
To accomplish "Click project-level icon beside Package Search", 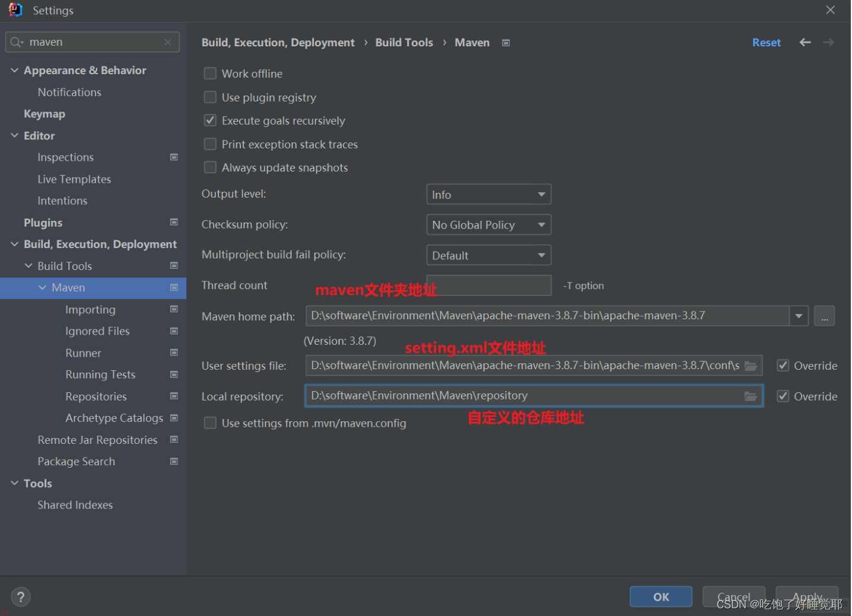I will click(x=174, y=462).
